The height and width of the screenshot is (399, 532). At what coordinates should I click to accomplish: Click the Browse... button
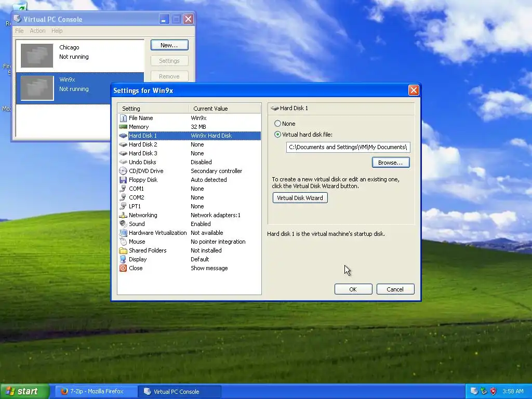(391, 163)
